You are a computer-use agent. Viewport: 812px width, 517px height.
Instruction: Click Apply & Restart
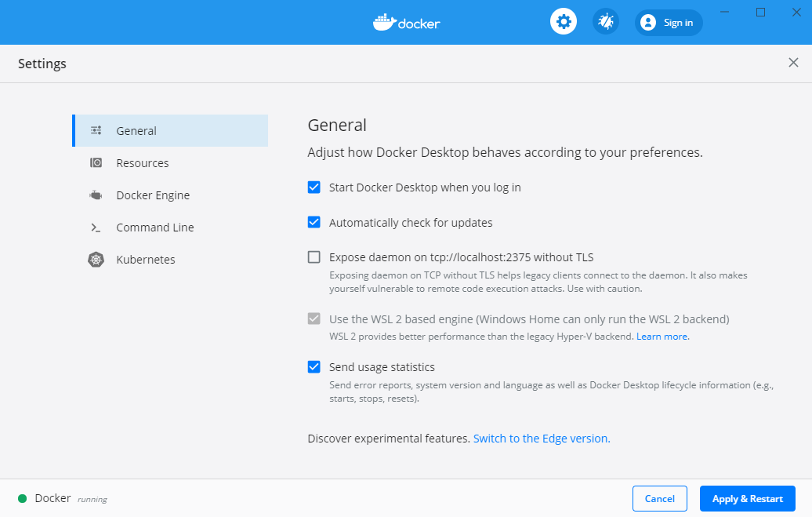(x=747, y=498)
